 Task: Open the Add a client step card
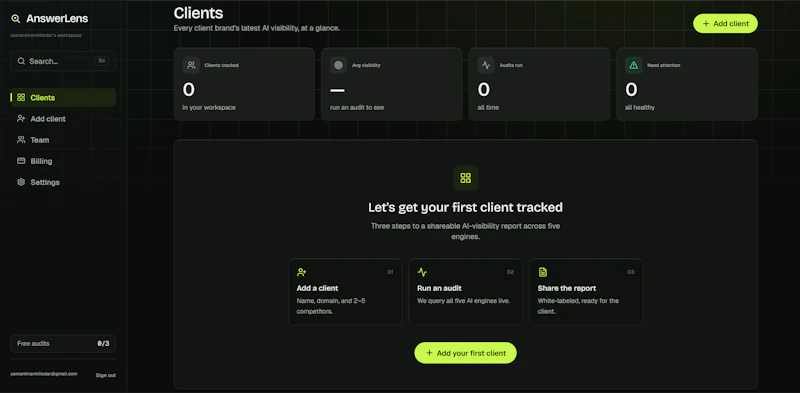click(345, 291)
